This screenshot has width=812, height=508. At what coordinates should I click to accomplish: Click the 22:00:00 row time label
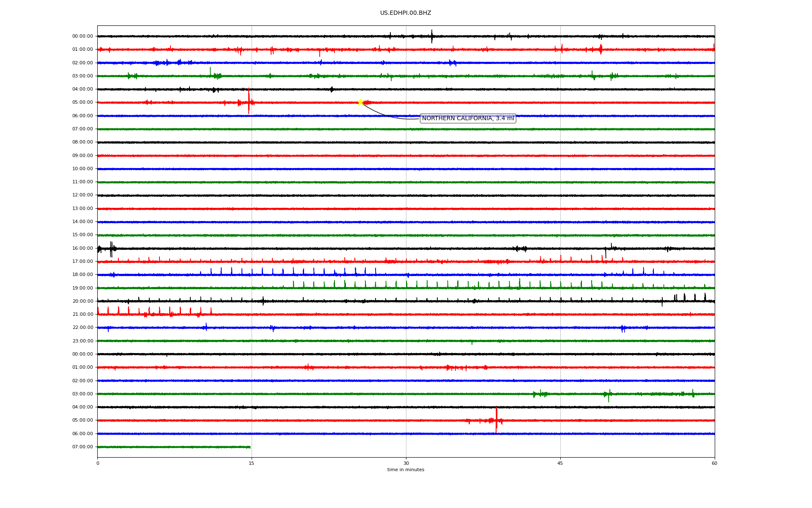[82, 328]
